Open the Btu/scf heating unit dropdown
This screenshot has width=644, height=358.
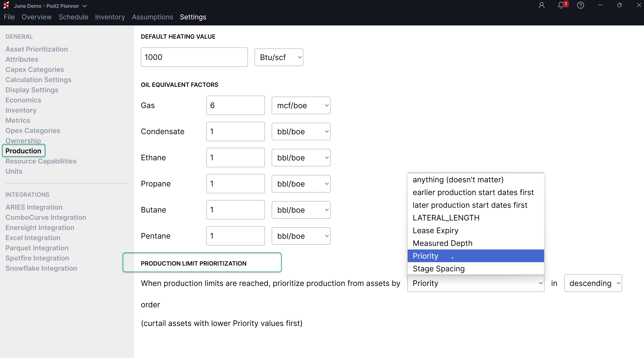pos(279,57)
